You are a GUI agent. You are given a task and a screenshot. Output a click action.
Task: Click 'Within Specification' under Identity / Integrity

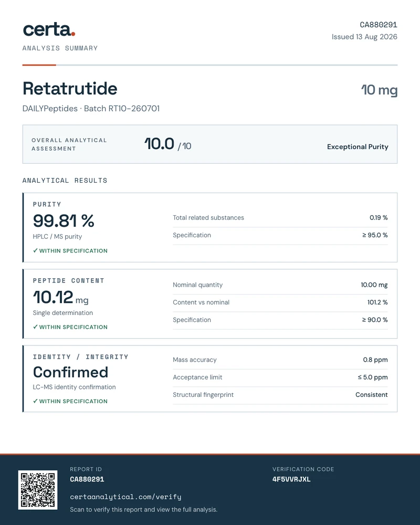click(x=70, y=401)
